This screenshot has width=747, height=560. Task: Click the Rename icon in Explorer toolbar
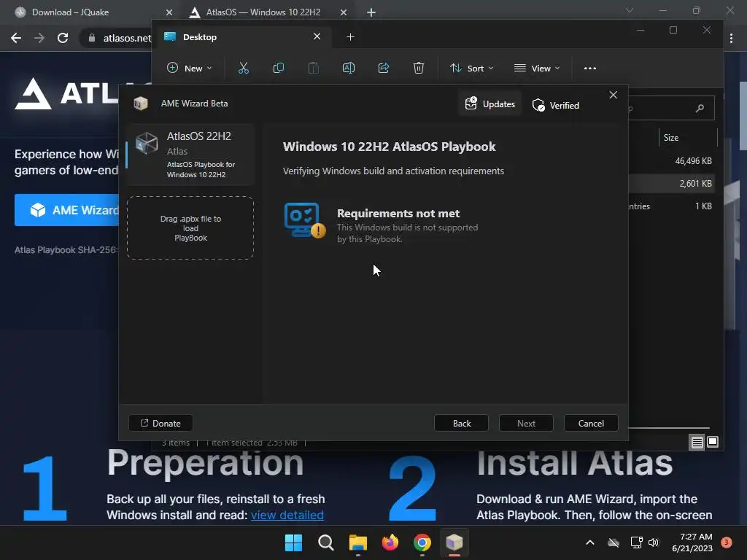tap(348, 68)
